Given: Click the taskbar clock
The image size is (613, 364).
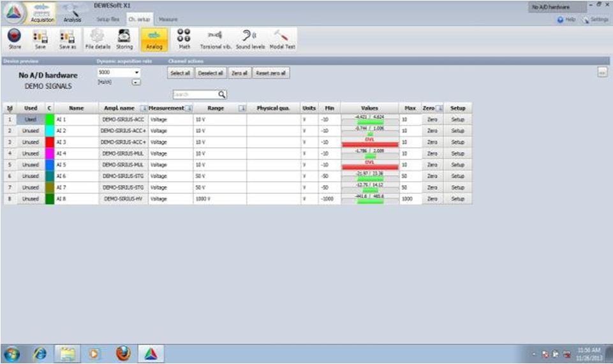Looking at the screenshot, I should [589, 354].
